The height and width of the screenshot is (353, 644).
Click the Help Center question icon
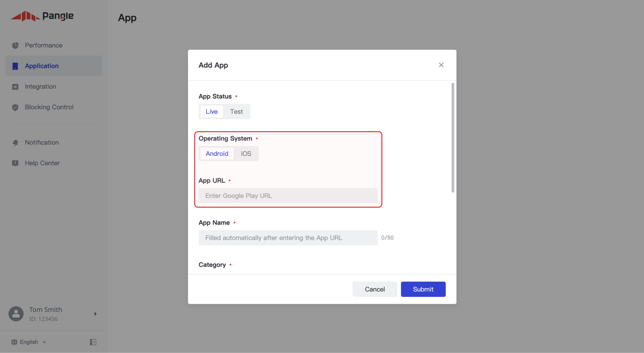pyautogui.click(x=15, y=163)
